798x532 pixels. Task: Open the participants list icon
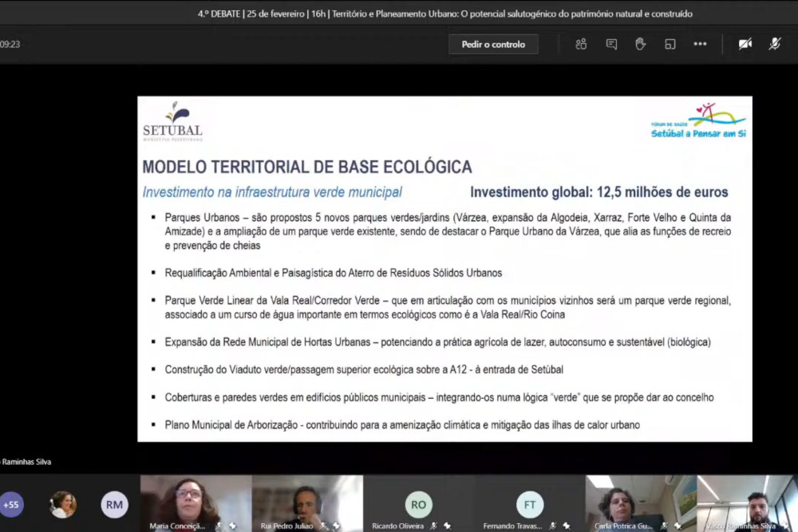pos(581,44)
